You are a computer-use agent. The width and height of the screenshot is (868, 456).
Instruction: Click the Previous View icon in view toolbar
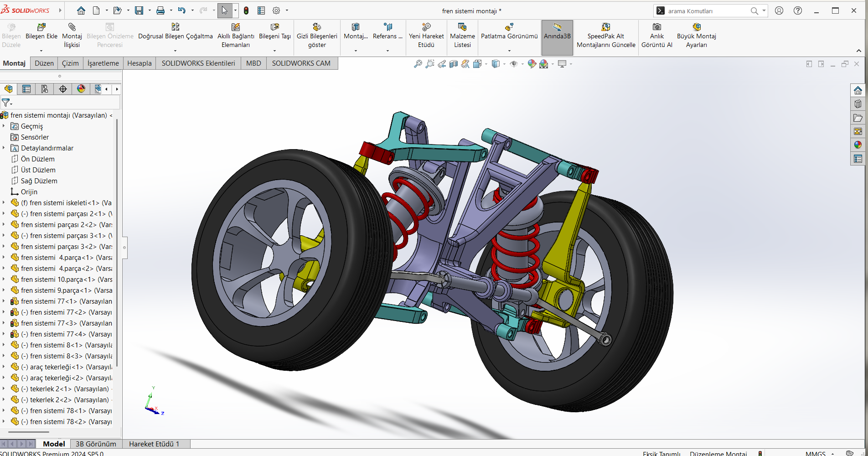pyautogui.click(x=442, y=64)
